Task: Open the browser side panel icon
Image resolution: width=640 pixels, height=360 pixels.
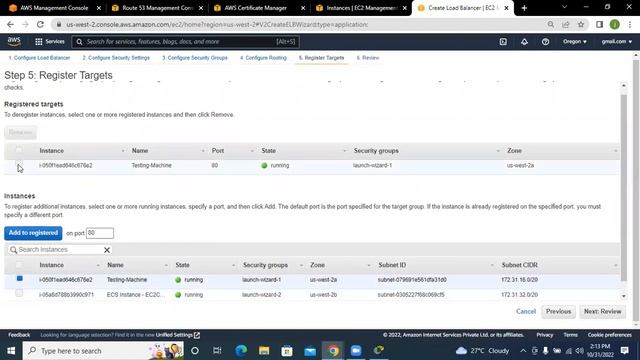Action: click(599, 24)
